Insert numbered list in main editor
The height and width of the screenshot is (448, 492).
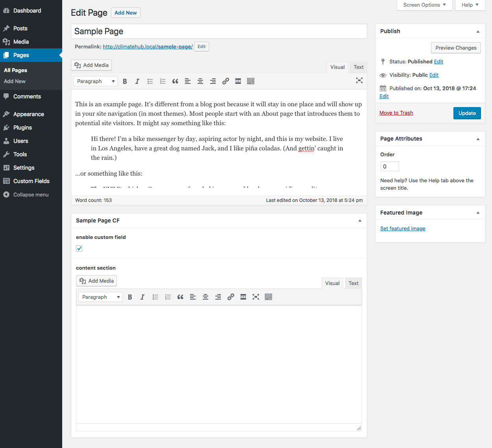(163, 81)
